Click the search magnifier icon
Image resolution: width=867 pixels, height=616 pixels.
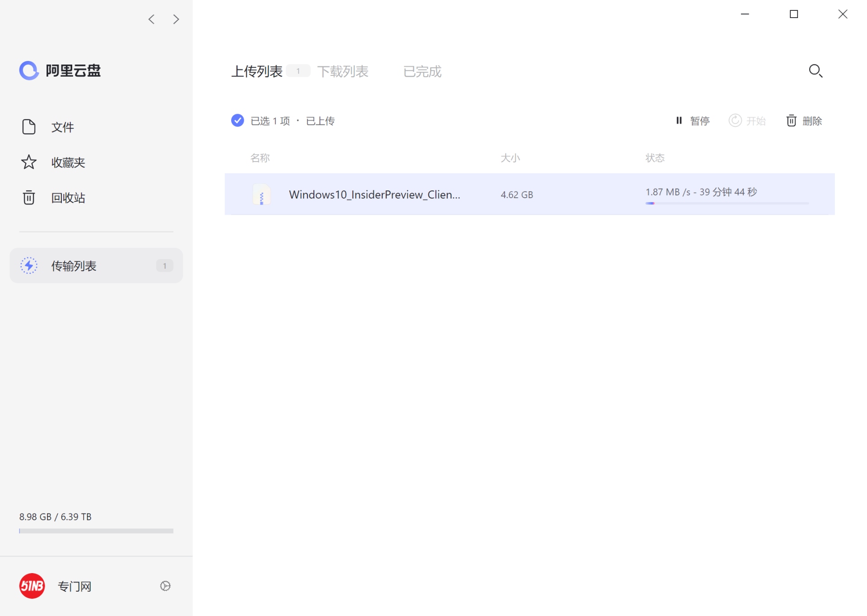pyautogui.click(x=815, y=71)
